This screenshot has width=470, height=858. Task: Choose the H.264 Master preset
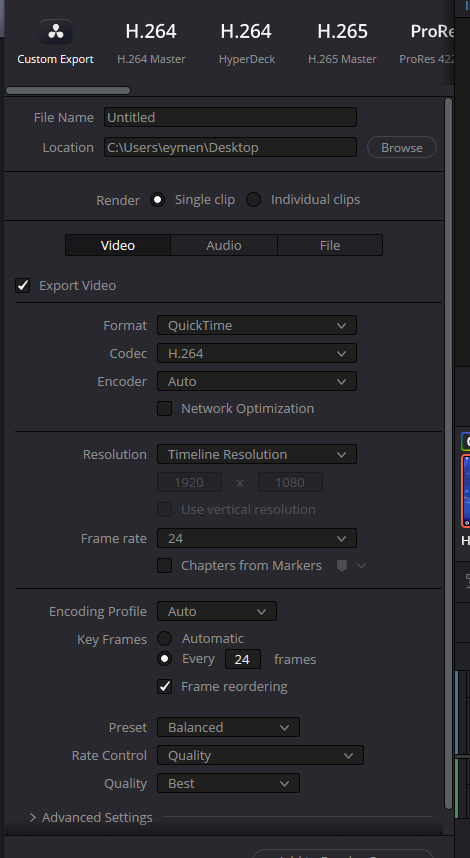[151, 42]
